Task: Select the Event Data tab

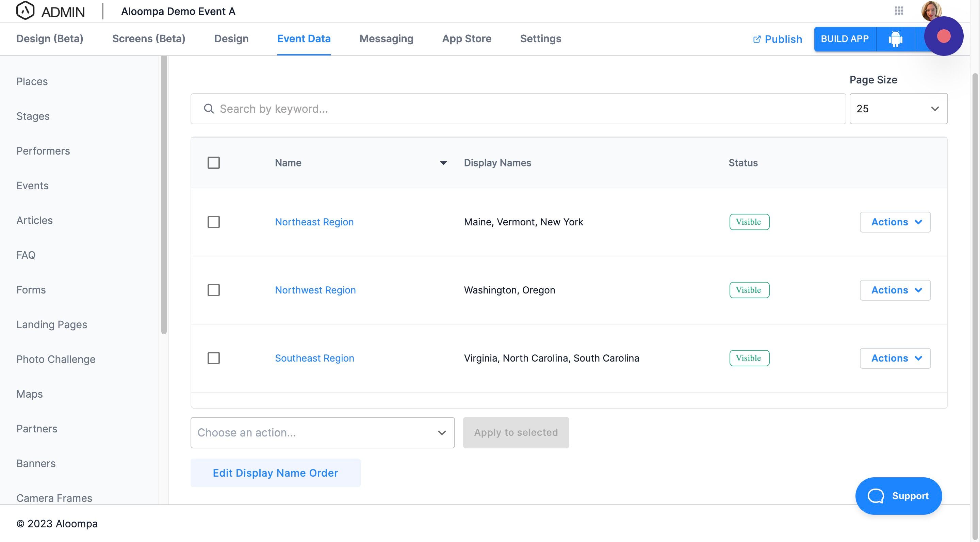Action: click(304, 39)
